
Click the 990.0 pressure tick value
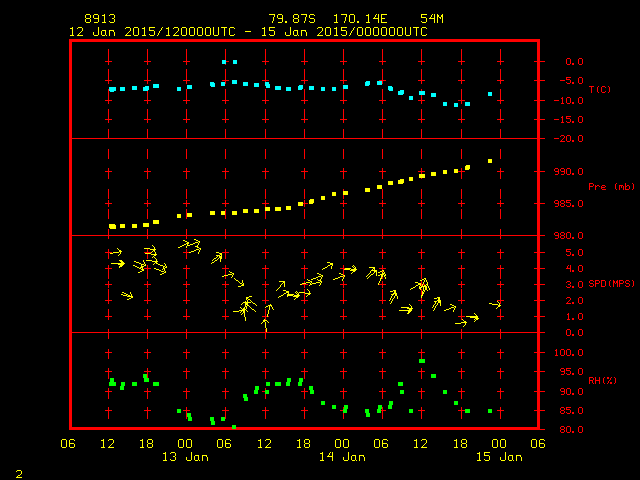(569, 171)
